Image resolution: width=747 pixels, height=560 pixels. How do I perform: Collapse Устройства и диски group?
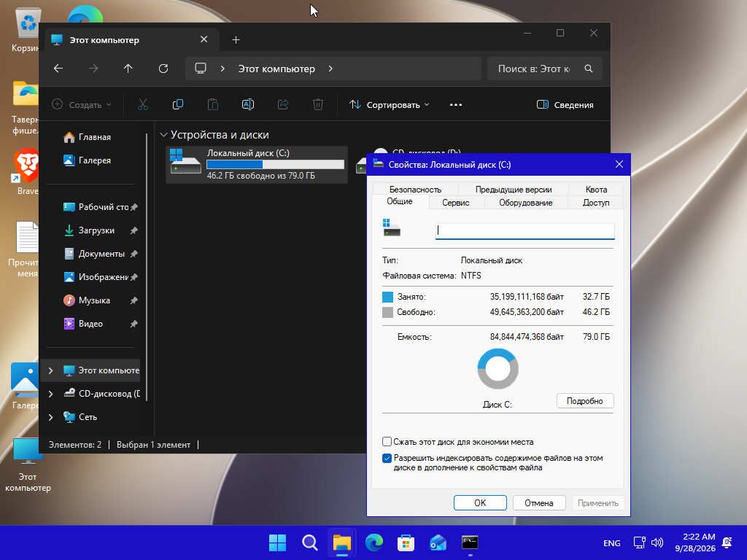[163, 135]
